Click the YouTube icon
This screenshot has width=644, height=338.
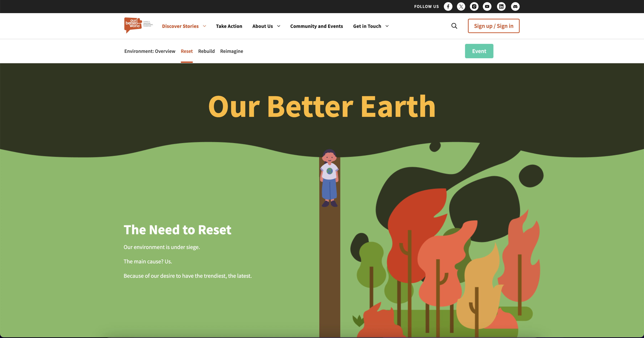(487, 6)
